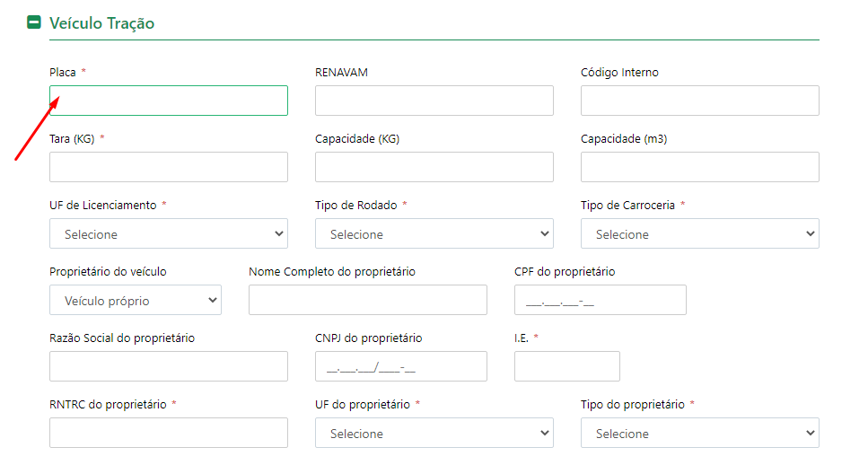Focus the Capacidade (KG) field
Image resolution: width=868 pixels, height=465 pixels.
pos(434,167)
